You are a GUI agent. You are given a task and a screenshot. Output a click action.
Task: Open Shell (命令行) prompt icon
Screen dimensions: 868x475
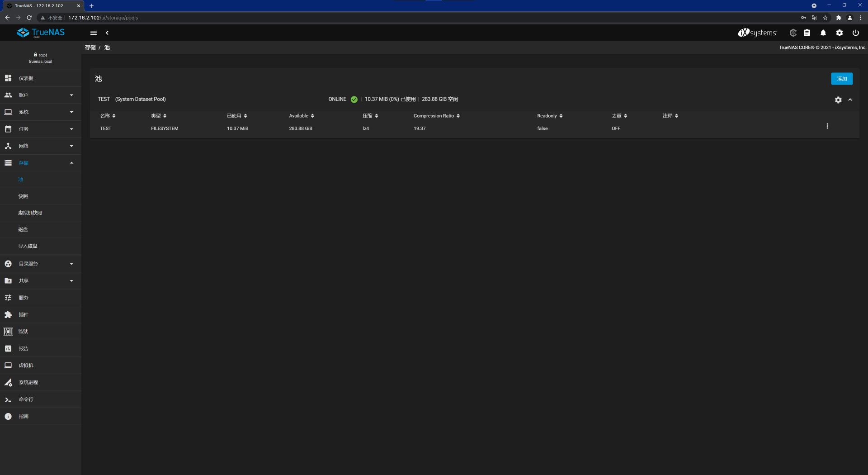[x=8, y=399]
